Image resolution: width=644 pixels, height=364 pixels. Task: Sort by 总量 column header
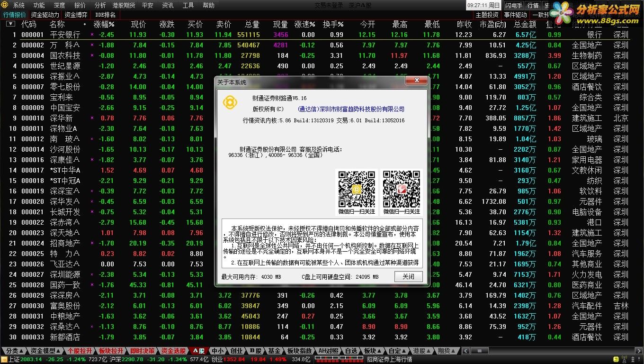[252, 24]
